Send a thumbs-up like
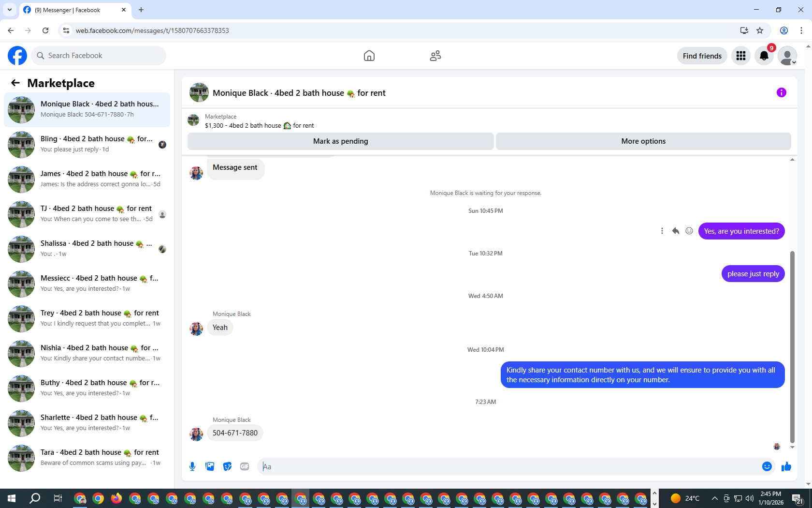812x508 pixels. tap(786, 466)
